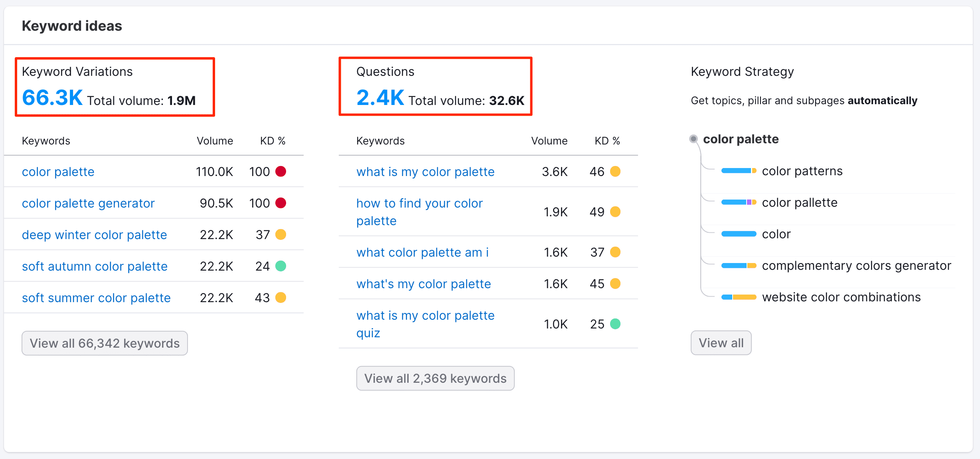
Task: Open 'what is my color palette quiz' link
Action: pos(425,324)
